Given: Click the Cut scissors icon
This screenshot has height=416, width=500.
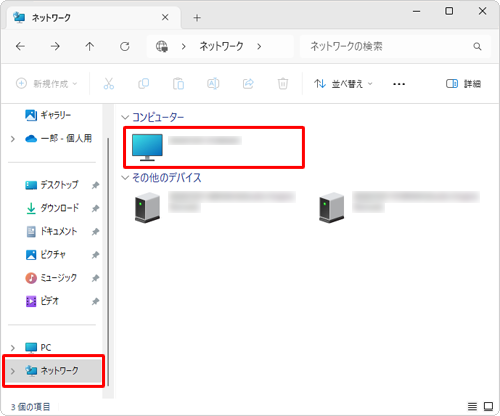Looking at the screenshot, I should pyautogui.click(x=109, y=84).
